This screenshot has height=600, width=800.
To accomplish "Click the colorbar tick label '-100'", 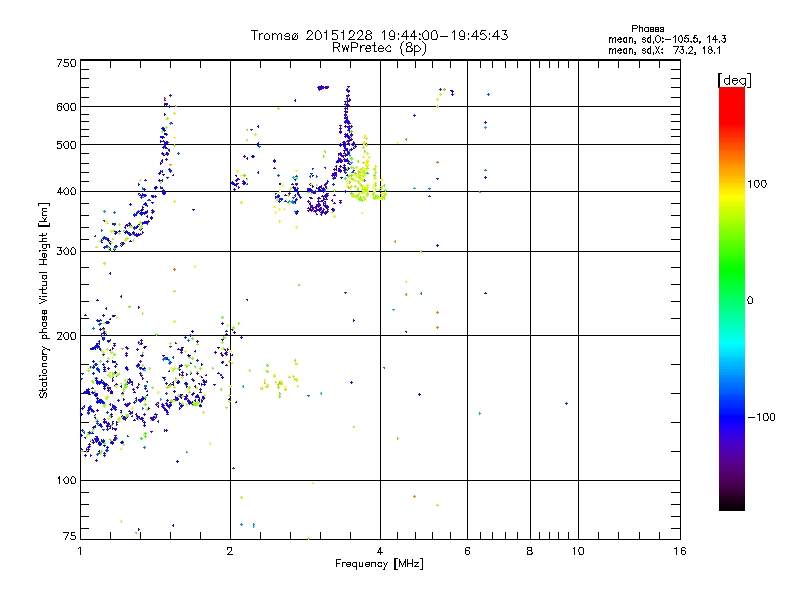I will (x=761, y=417).
